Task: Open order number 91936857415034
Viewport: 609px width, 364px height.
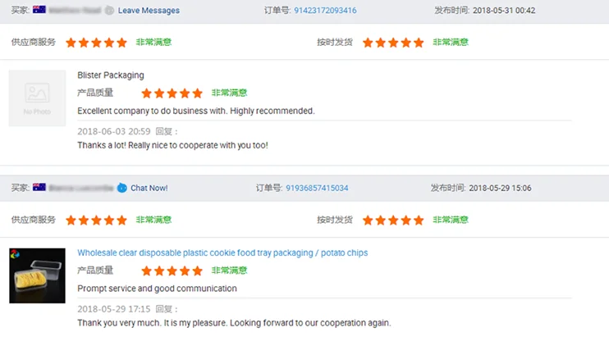Action: click(x=317, y=188)
